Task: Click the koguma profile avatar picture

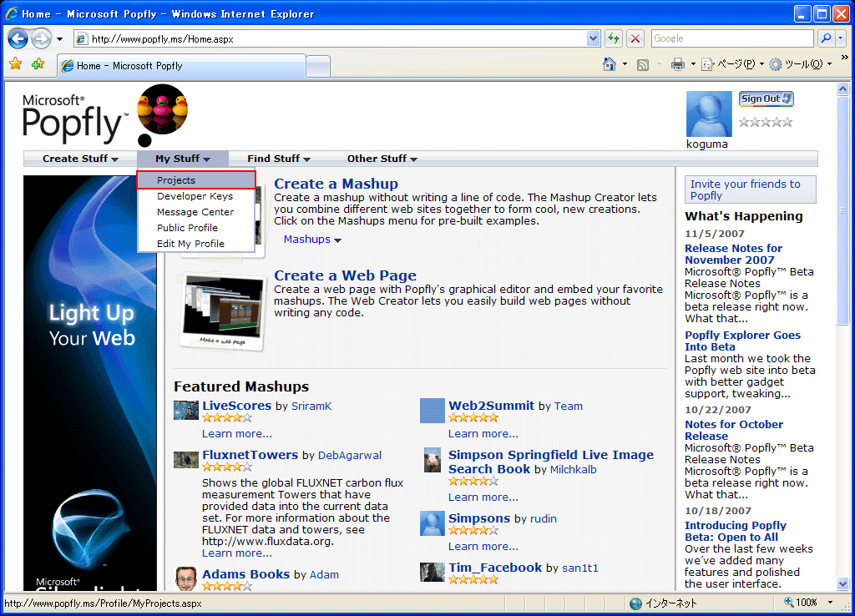Action: pyautogui.click(x=708, y=114)
